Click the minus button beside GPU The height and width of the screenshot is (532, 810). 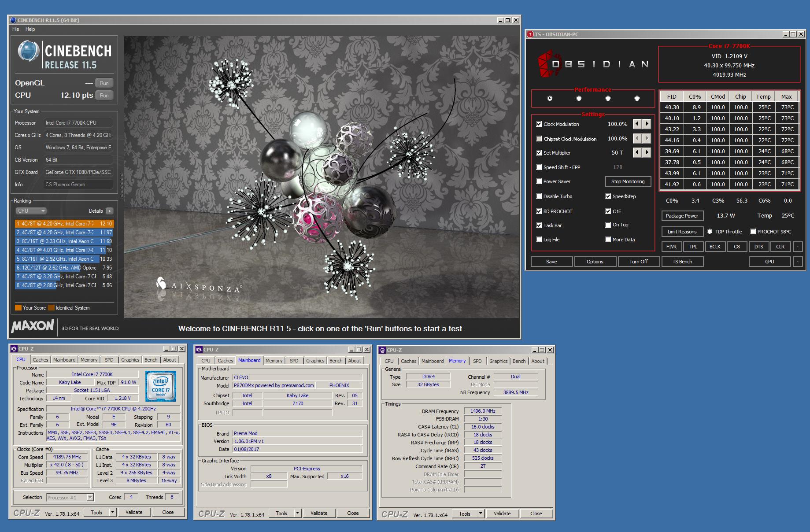[x=798, y=262]
